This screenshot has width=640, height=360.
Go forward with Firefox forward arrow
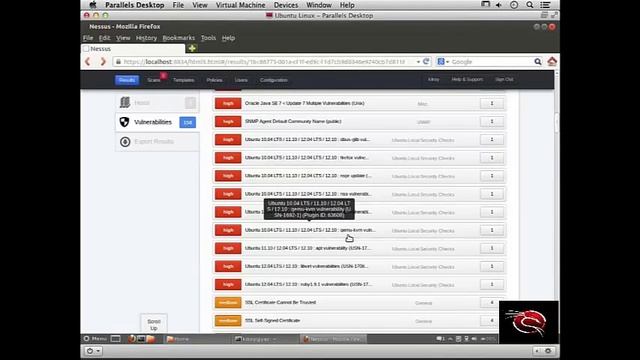click(x=103, y=62)
